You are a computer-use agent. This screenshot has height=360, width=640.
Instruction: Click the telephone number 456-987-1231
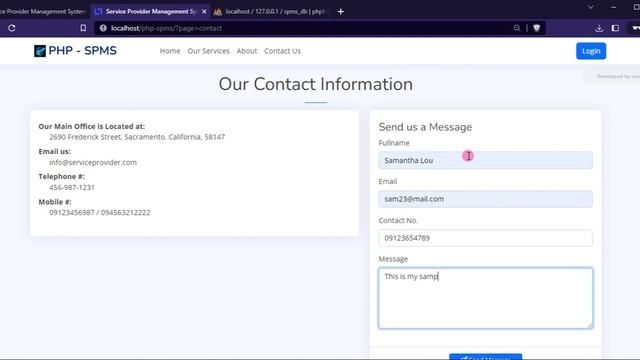click(72, 187)
